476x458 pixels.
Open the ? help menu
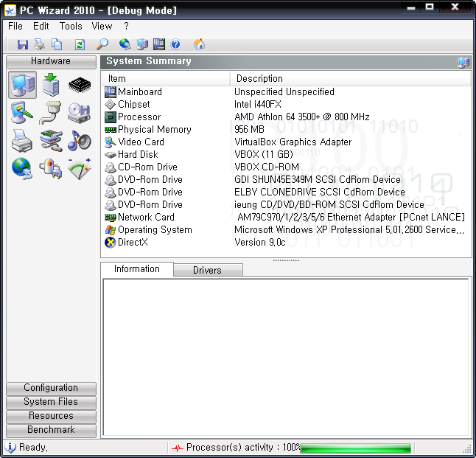126,26
